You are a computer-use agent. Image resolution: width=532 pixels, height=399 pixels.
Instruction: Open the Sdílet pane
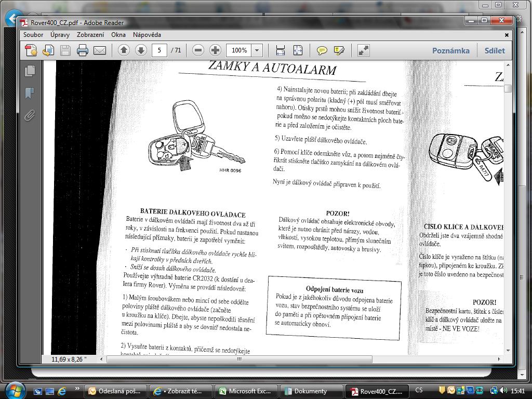494,50
